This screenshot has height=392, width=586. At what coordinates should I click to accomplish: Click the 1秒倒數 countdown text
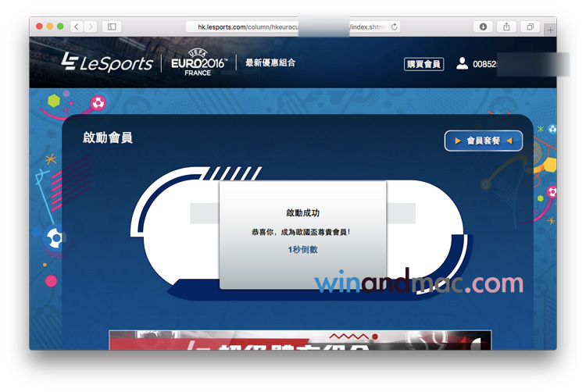tap(302, 249)
